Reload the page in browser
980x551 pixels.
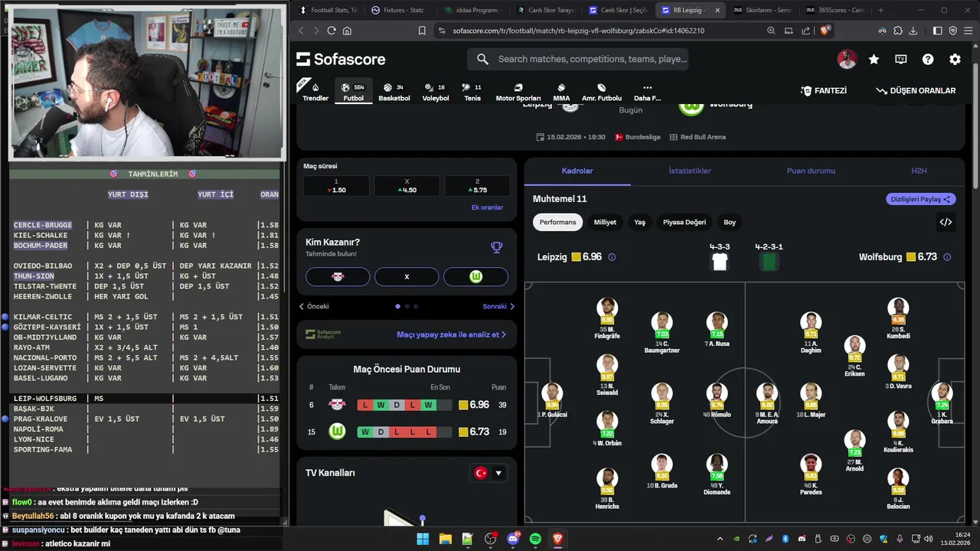[x=332, y=31]
